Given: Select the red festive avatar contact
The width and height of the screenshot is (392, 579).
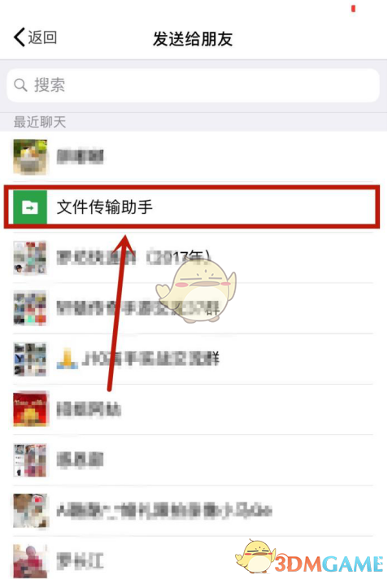Looking at the screenshot, I should 30,410.
